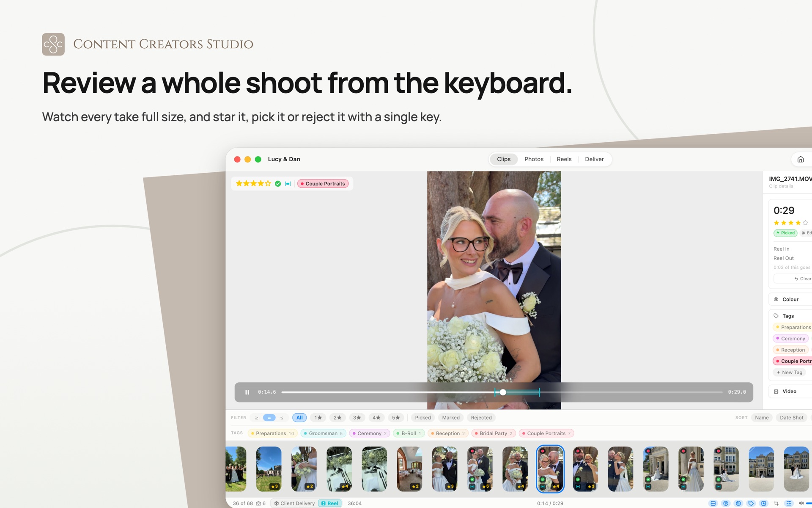Sort clips by Name

(x=762, y=418)
